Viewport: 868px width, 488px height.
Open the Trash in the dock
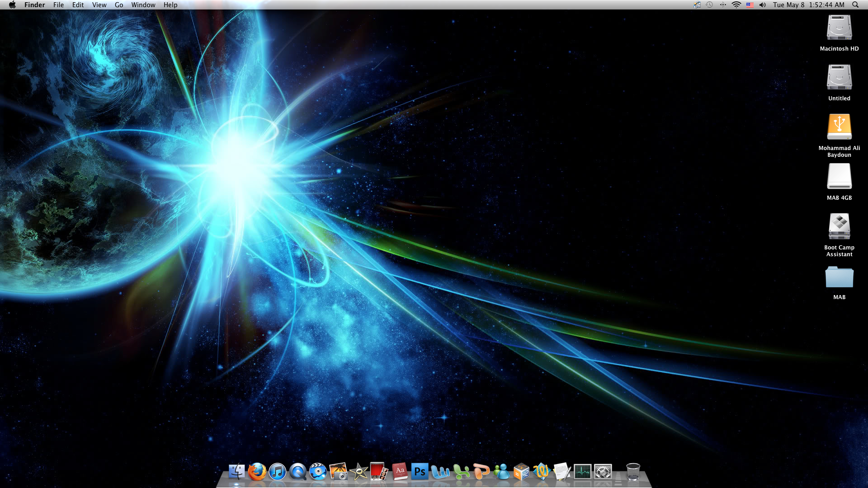pyautogui.click(x=633, y=472)
